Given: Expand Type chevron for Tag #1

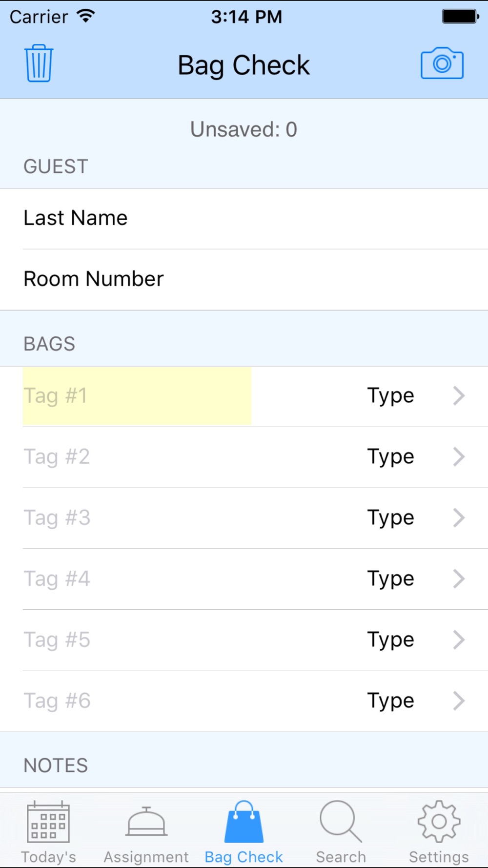Looking at the screenshot, I should (458, 396).
